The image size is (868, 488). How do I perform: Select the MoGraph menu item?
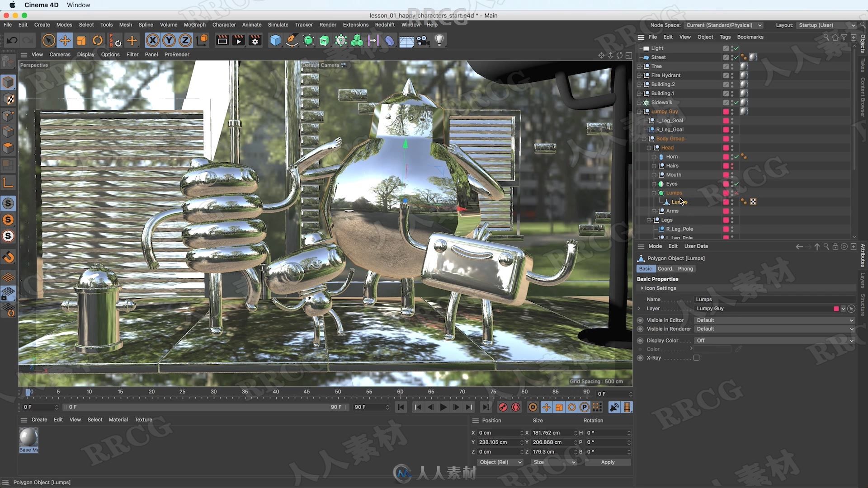point(194,24)
